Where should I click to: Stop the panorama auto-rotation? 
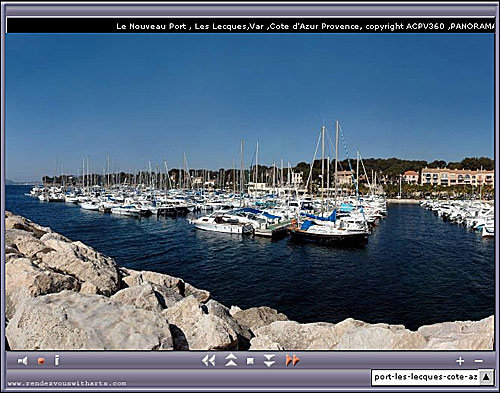pyautogui.click(x=250, y=361)
